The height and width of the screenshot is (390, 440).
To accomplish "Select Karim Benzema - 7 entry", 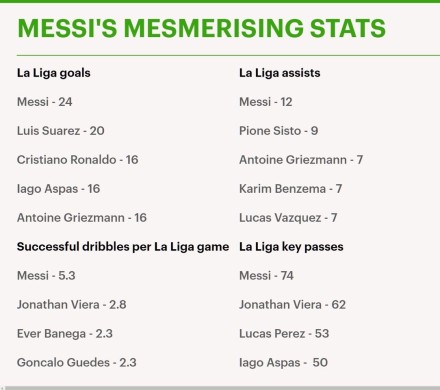I will point(291,189).
